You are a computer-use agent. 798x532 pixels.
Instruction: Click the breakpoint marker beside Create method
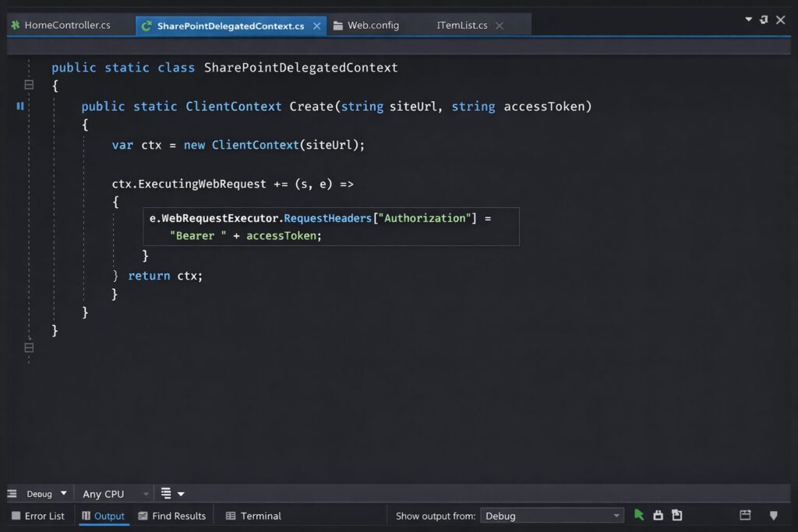coord(20,106)
